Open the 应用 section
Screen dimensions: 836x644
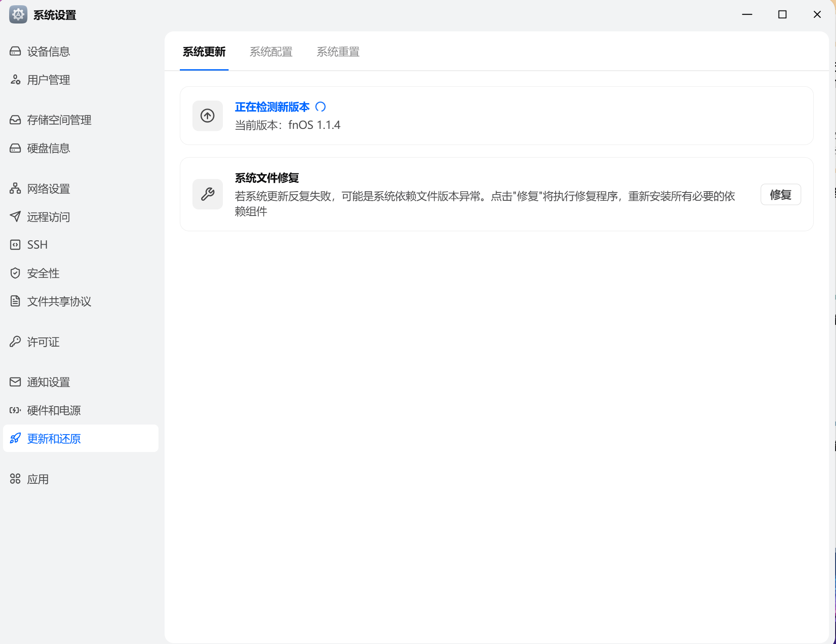(38, 479)
